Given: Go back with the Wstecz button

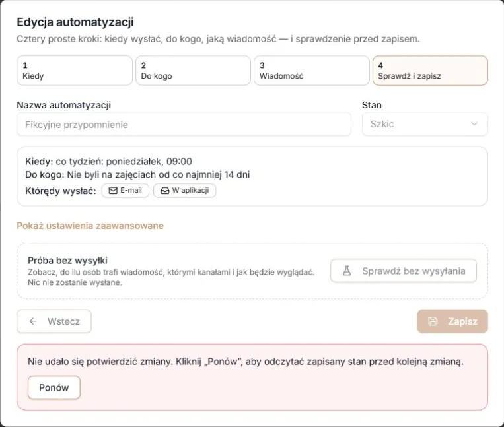Looking at the screenshot, I should (54, 321).
